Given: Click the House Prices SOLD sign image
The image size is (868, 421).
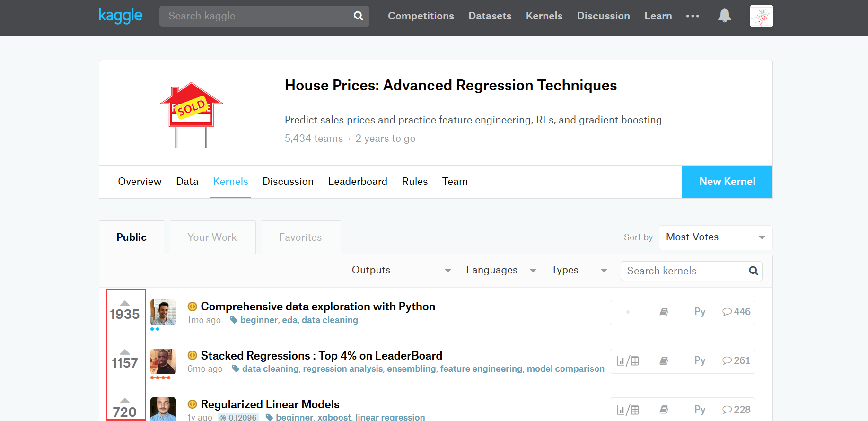Looking at the screenshot, I should click(192, 114).
